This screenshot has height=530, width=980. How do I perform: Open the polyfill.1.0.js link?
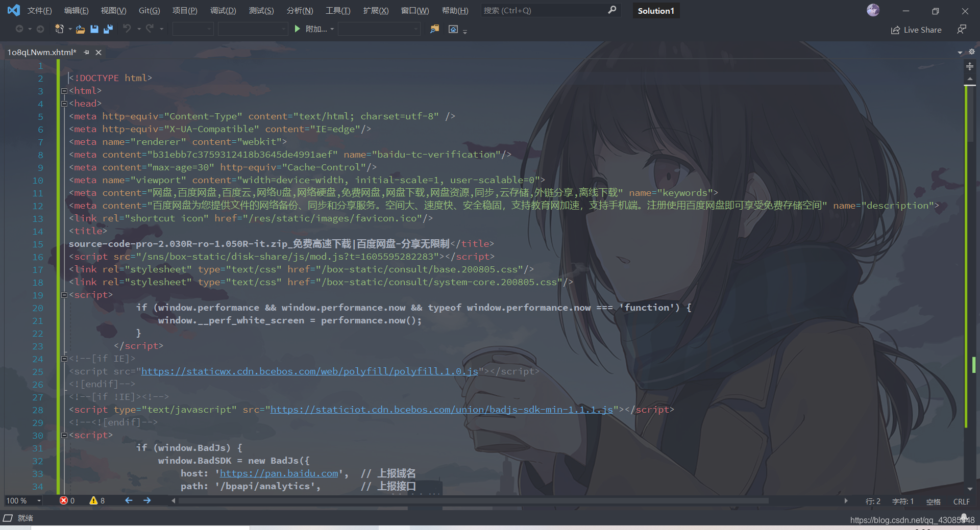point(309,371)
